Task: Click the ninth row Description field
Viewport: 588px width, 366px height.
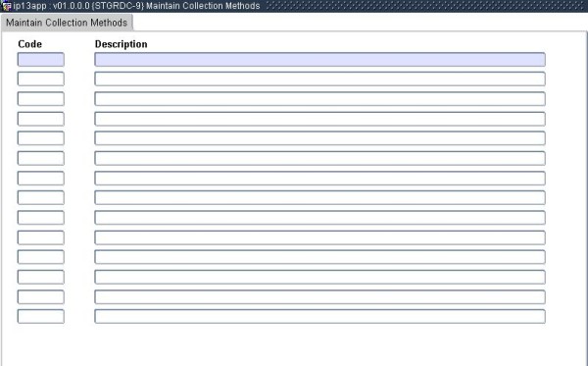Action: 319,218
